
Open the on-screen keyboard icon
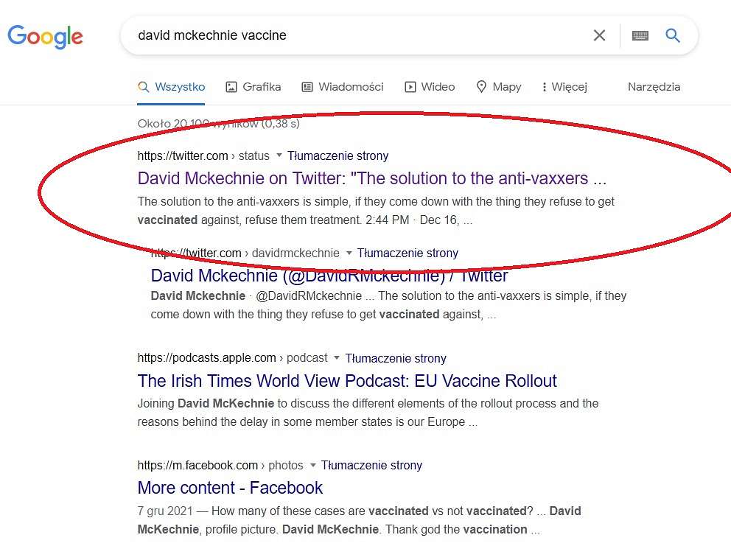[640, 35]
